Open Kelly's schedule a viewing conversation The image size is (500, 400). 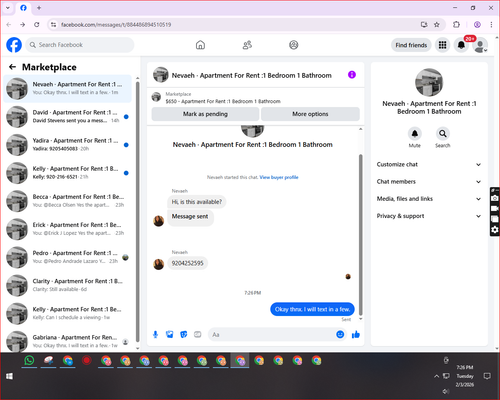(x=68, y=313)
